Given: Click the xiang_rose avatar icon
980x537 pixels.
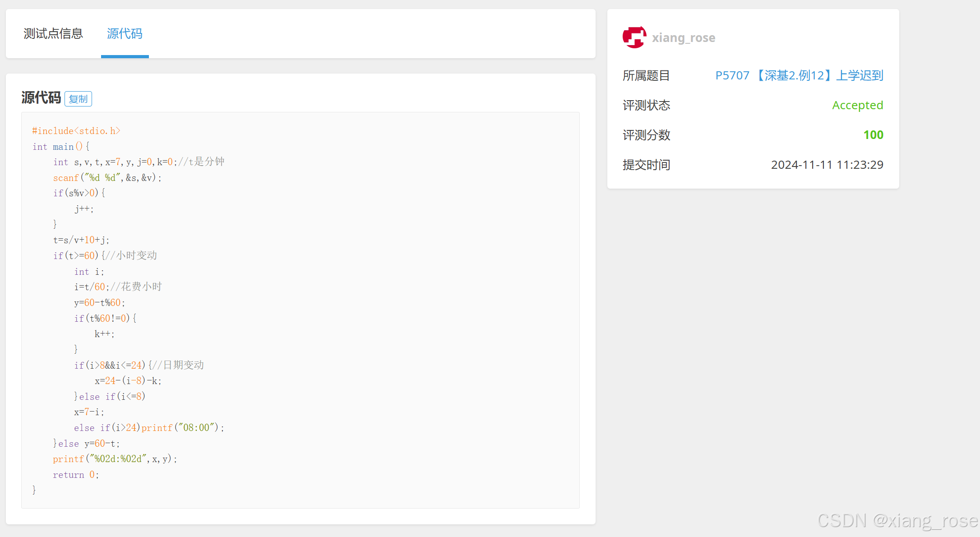Looking at the screenshot, I should click(634, 37).
